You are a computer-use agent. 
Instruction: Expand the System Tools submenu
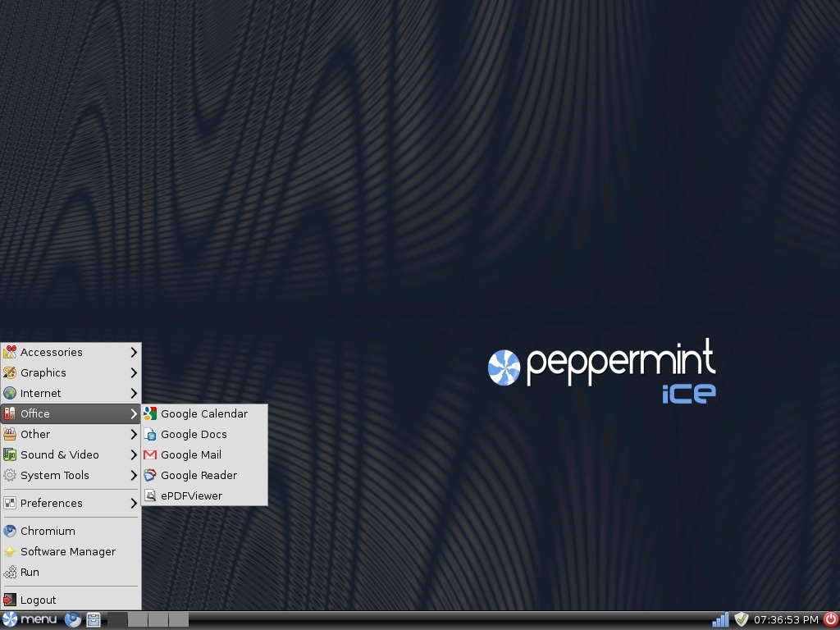(71, 475)
